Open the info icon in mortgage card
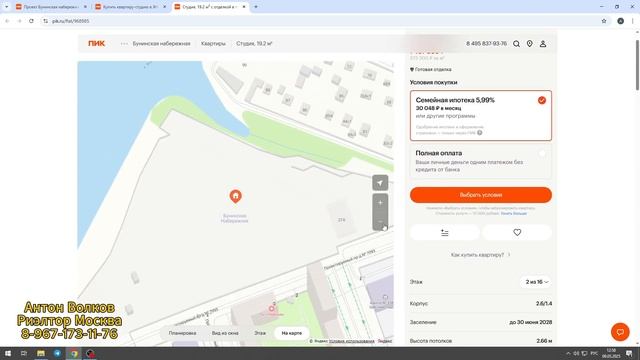Screen dimensions: 640x360 (480, 133)
